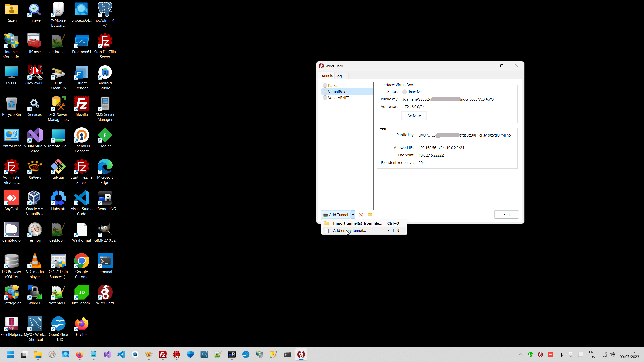Select the VirtualBox tunnel entry
The width and height of the screenshot is (644, 362).
coord(336,92)
